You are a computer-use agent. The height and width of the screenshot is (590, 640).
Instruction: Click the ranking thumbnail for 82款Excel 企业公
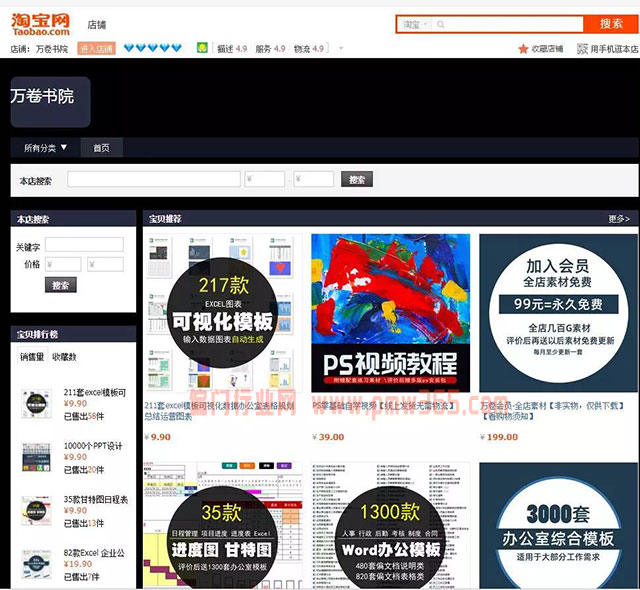point(36,564)
